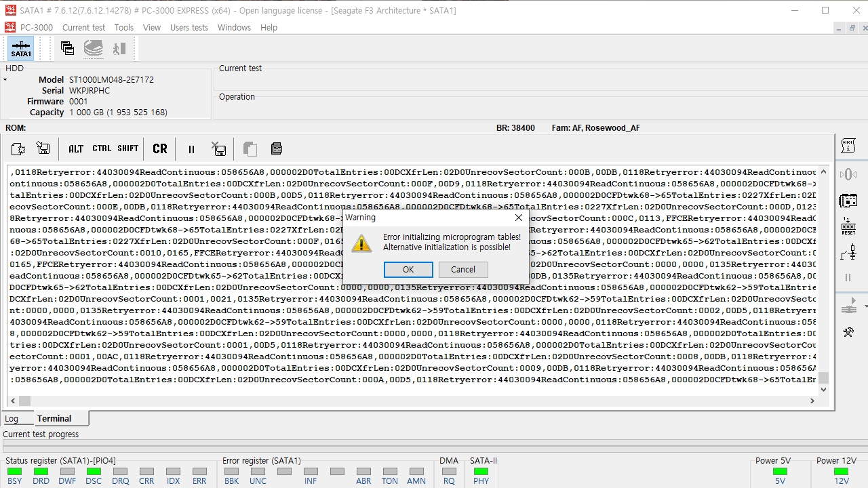
Task: Click the capacity value 1 000 GB
Action: 118,113
